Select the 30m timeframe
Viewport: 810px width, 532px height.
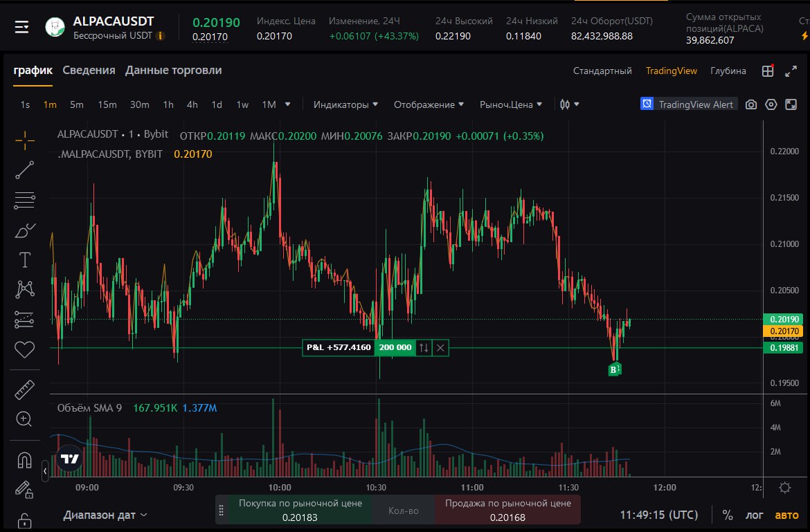139,104
